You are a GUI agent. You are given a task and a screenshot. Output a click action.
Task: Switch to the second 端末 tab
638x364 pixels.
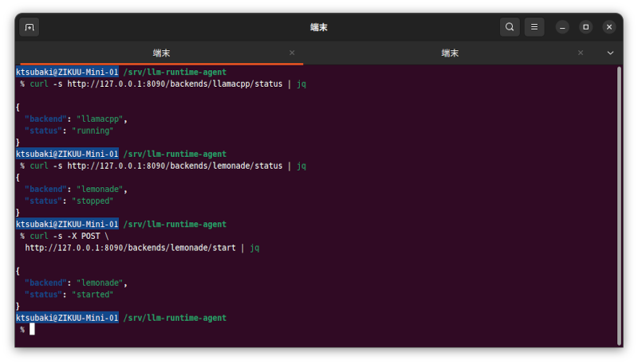click(x=450, y=53)
